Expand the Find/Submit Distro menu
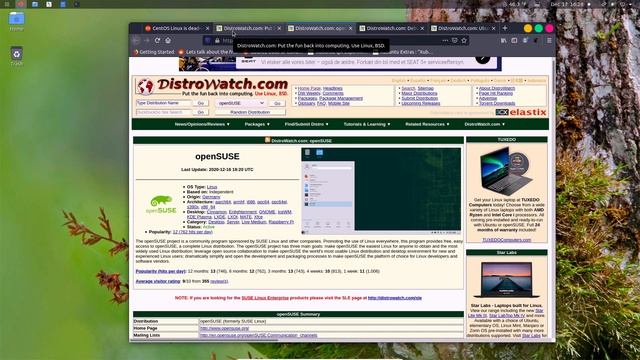Image resolution: width=640 pixels, height=360 pixels. click(307, 124)
